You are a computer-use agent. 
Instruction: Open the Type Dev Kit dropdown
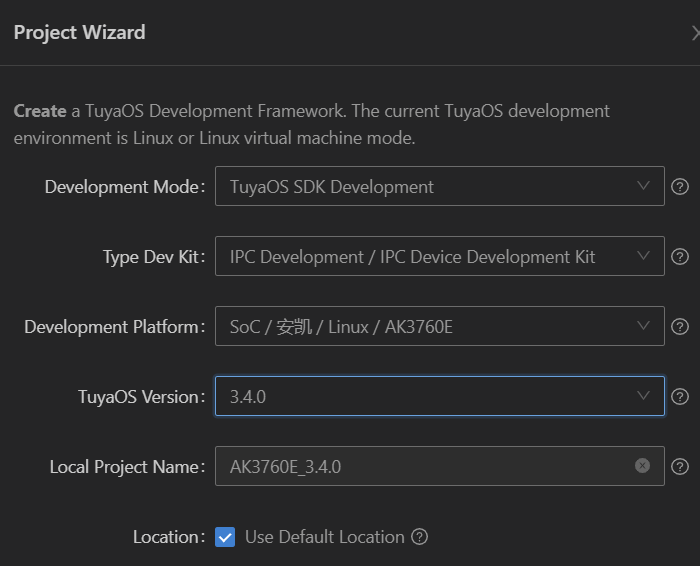440,256
